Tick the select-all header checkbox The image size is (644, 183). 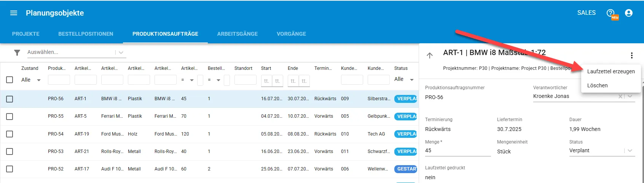click(x=10, y=80)
